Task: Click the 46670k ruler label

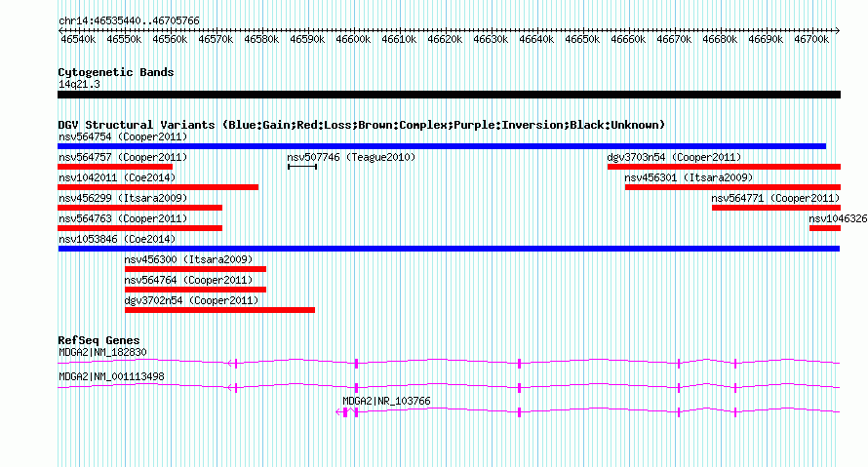Action: [674, 39]
